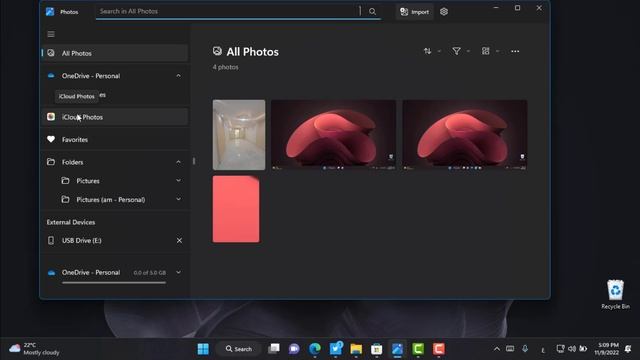Select Favorites in sidebar
The image size is (640, 360).
(115, 140)
